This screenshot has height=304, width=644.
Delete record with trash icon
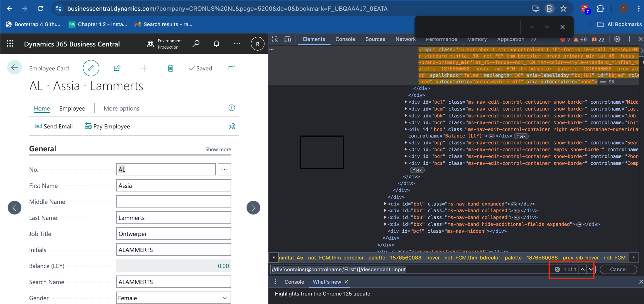(170, 68)
